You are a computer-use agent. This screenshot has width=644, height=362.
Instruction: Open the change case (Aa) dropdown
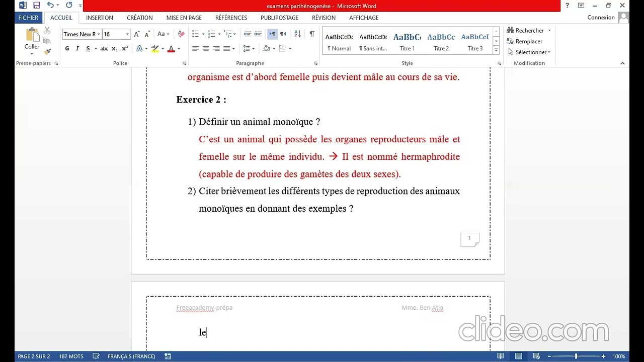pyautogui.click(x=164, y=34)
